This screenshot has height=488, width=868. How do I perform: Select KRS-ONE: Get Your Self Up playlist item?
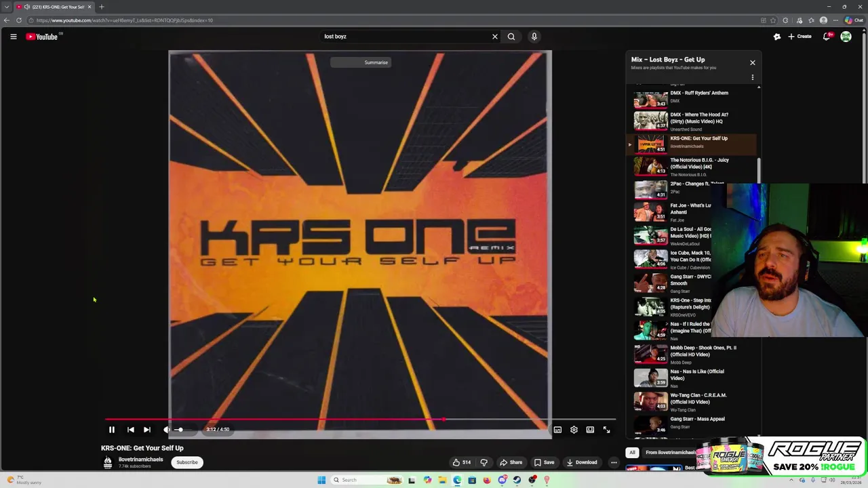[690, 144]
